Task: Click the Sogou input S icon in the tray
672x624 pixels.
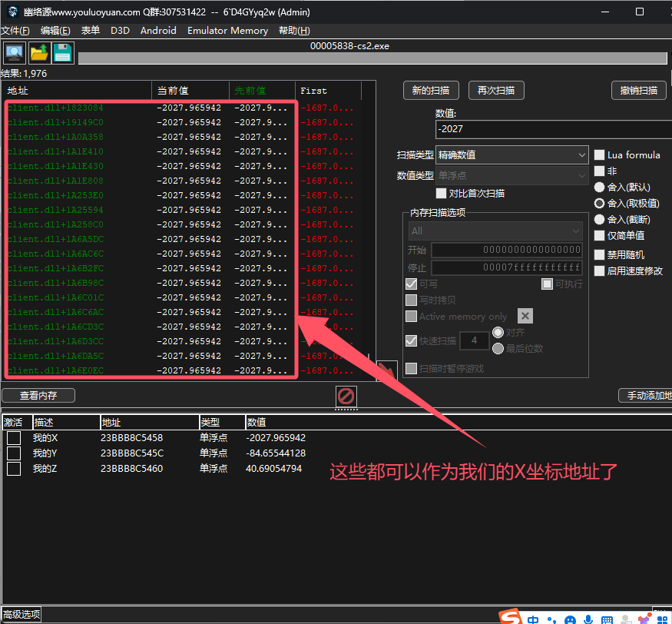Action: click(x=511, y=617)
